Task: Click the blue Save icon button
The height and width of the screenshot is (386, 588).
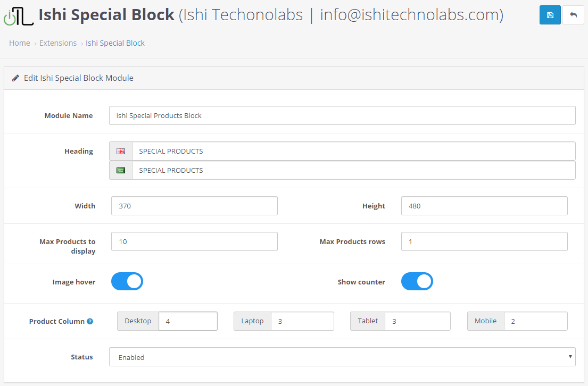Action: pos(550,15)
